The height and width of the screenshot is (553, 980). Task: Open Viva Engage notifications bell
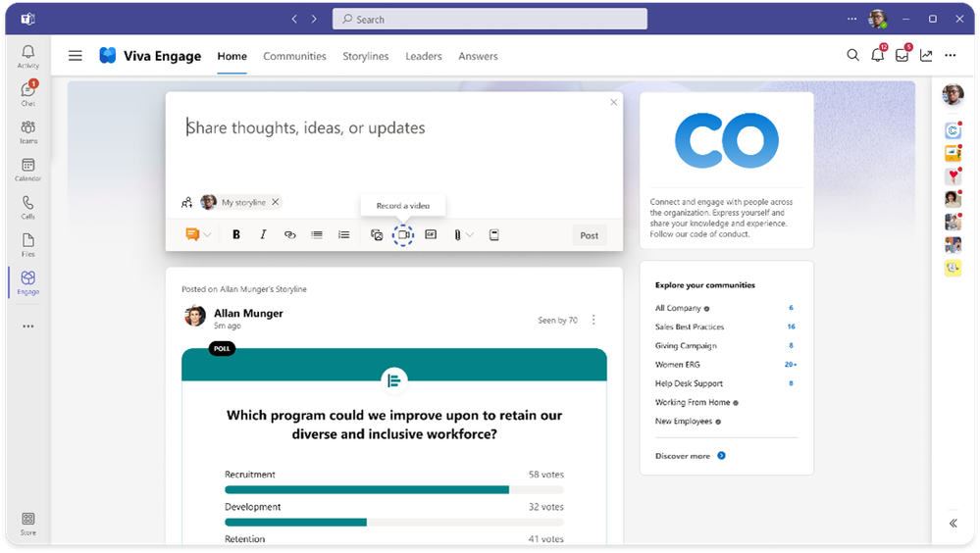[878, 54]
